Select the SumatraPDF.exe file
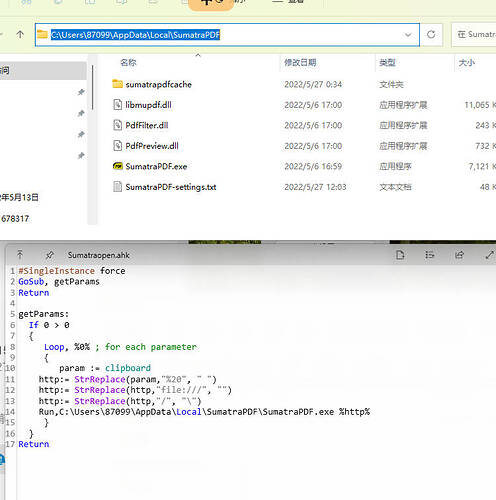The image size is (496, 500). point(156,167)
